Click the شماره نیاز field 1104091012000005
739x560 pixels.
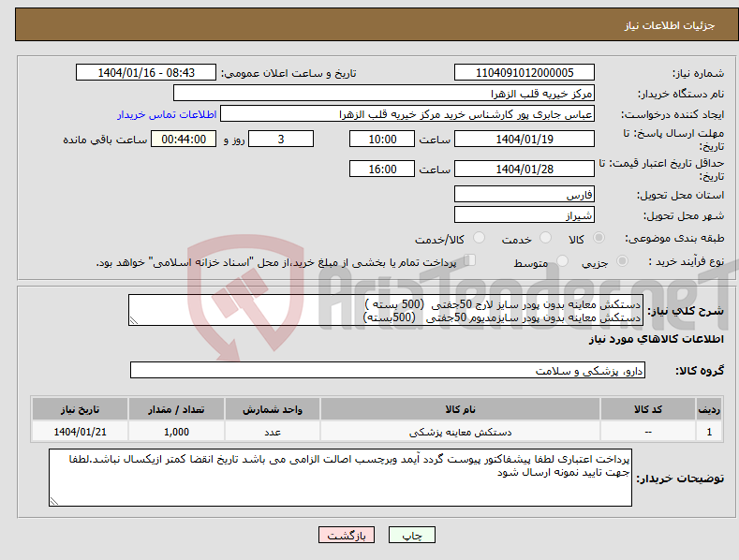pyautogui.click(x=525, y=73)
